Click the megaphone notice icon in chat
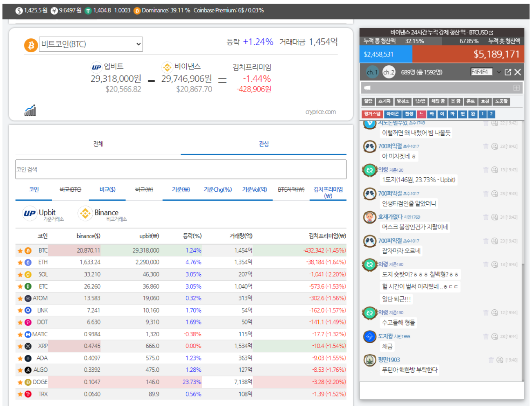The width and height of the screenshot is (532, 407). [367, 88]
